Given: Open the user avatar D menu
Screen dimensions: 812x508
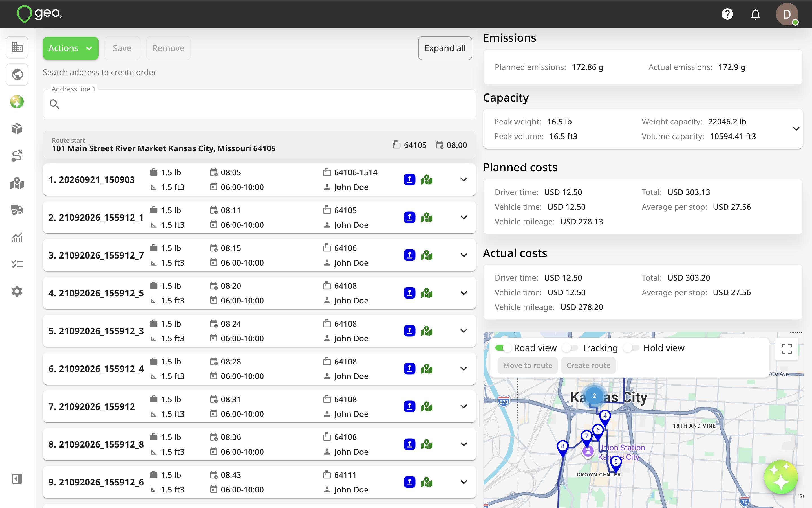Looking at the screenshot, I should [x=787, y=14].
